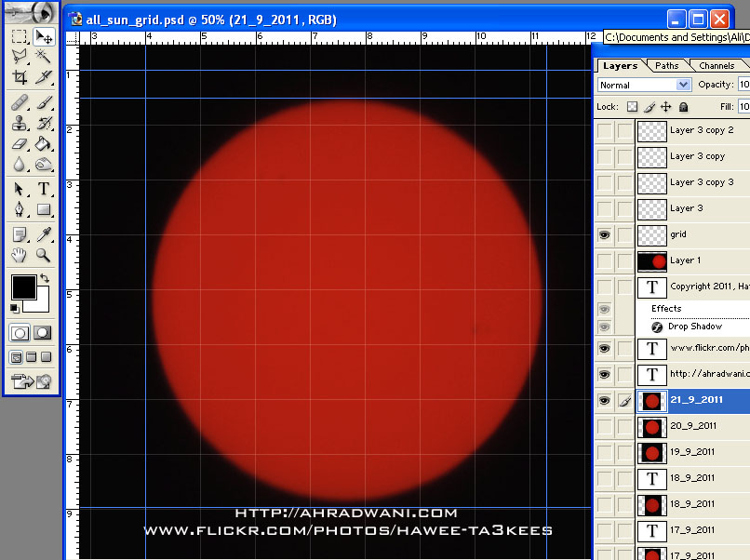Choose the Horizontal Type tool
750x560 pixels.
point(44,189)
